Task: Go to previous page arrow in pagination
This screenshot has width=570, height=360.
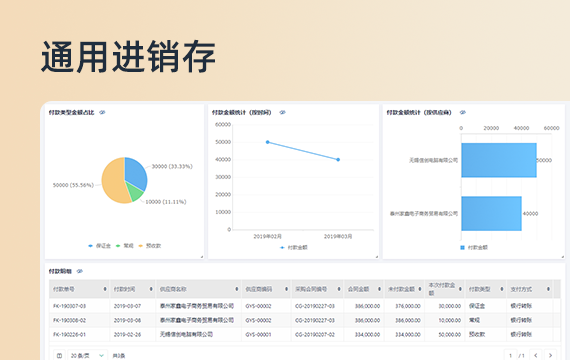Action: (535, 355)
